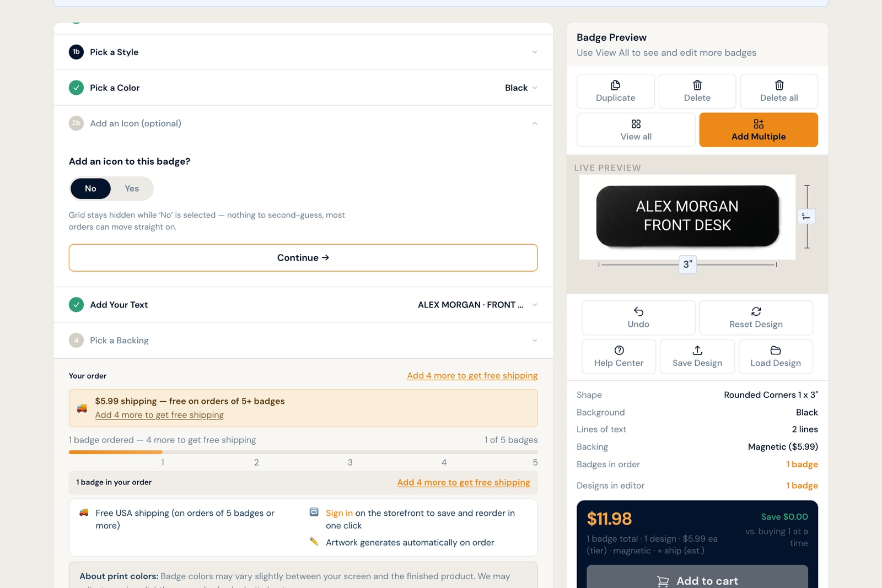The image size is (882, 588).
Task: Open the Pick a Color Black dropdown
Action: point(521,88)
